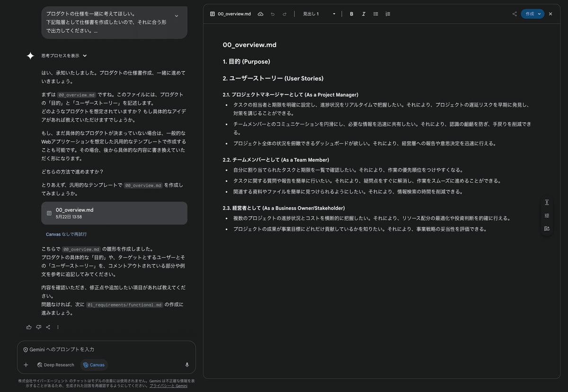
Task: Toggle off the Canvas mode chip
Action: [x=94, y=365]
